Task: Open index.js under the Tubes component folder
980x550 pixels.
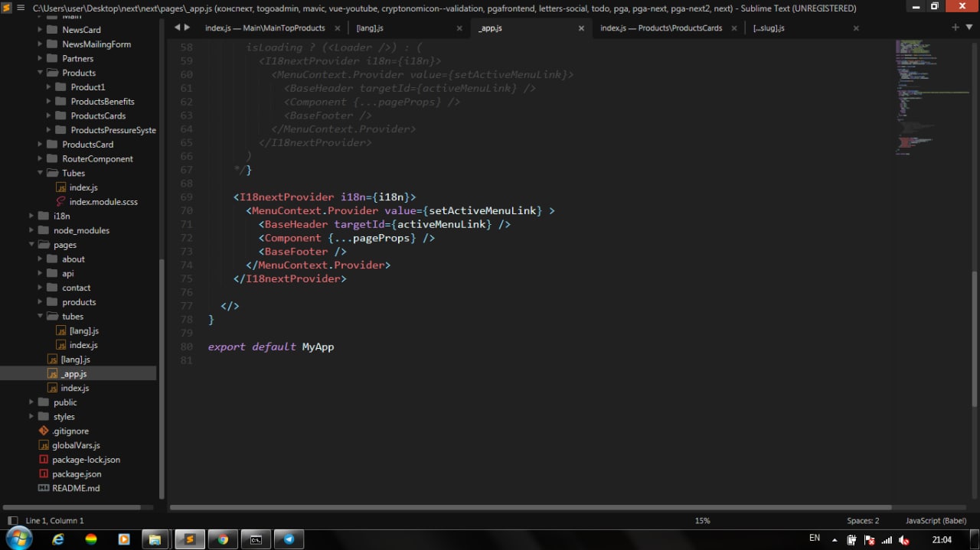Action: pos(83,187)
